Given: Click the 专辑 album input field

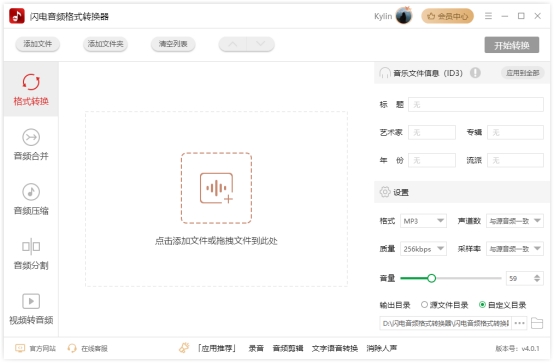Looking at the screenshot, I should pos(515,133).
